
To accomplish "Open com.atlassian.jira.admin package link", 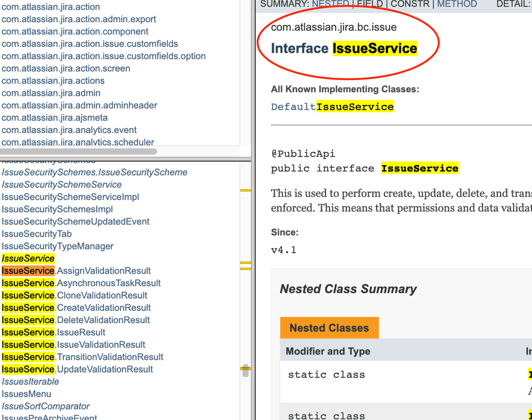I will (51, 93).
